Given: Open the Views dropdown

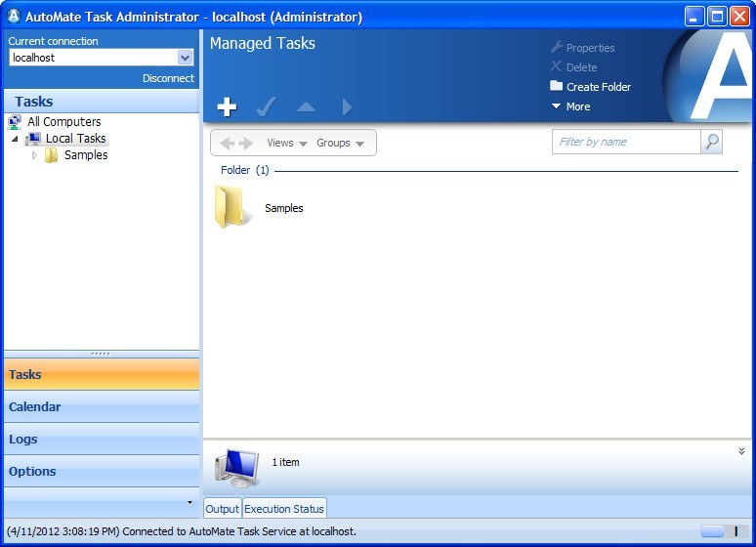Looking at the screenshot, I should pyautogui.click(x=287, y=143).
